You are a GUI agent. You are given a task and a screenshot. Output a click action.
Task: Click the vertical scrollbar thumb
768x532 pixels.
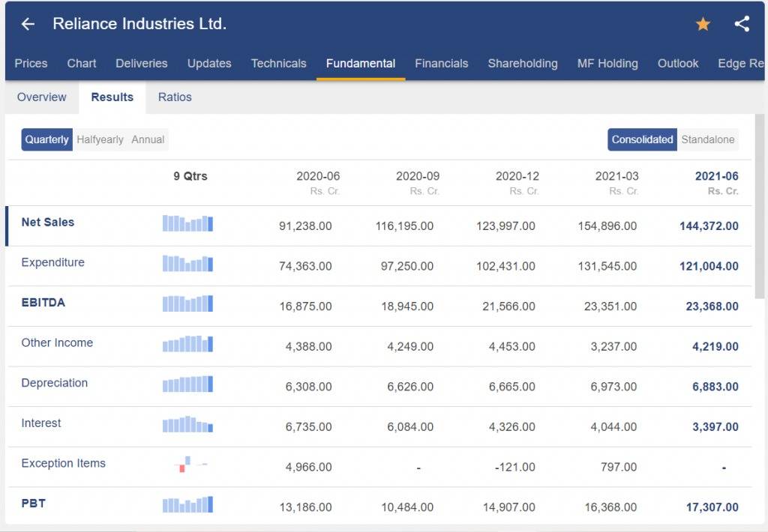pos(760,207)
